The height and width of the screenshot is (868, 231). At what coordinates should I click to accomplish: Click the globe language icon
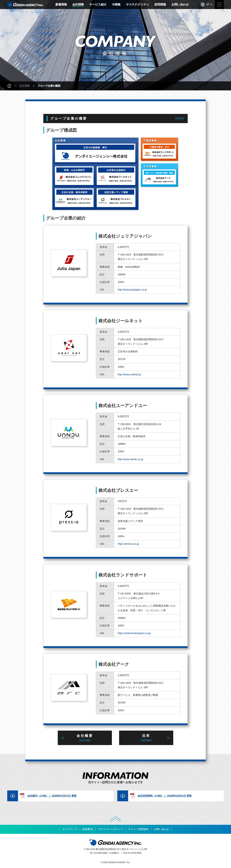pos(202,5)
